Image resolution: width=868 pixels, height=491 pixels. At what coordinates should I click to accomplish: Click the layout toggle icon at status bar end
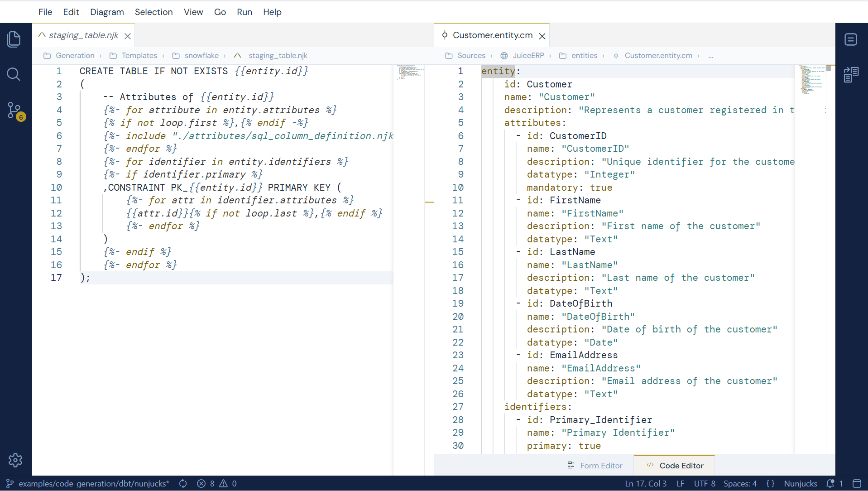tap(857, 483)
